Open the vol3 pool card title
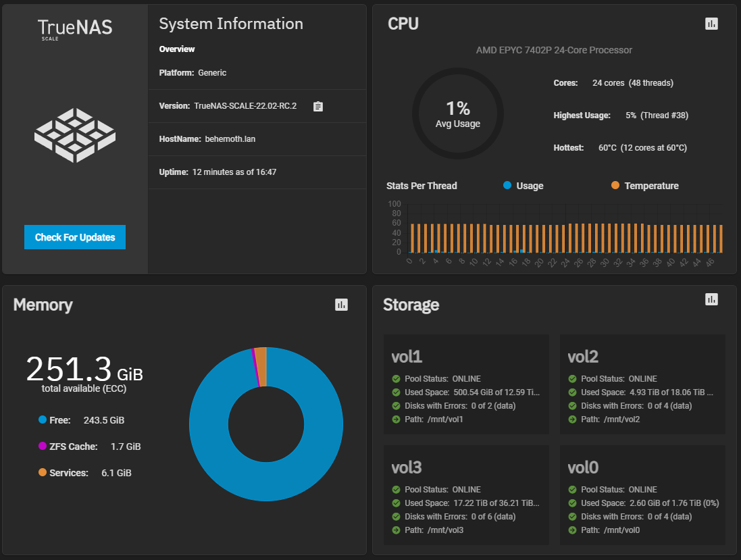741x560 pixels. pyautogui.click(x=407, y=467)
